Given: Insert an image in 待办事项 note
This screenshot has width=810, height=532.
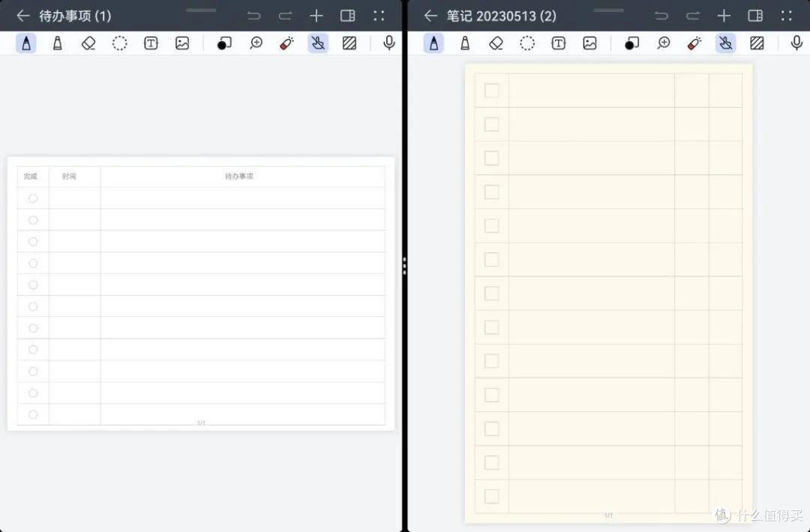Looking at the screenshot, I should 182,43.
